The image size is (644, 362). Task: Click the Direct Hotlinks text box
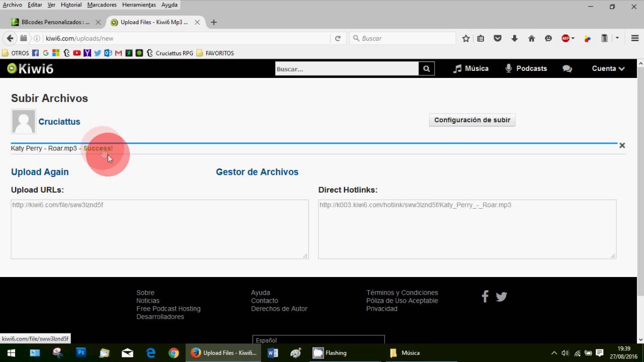467,229
